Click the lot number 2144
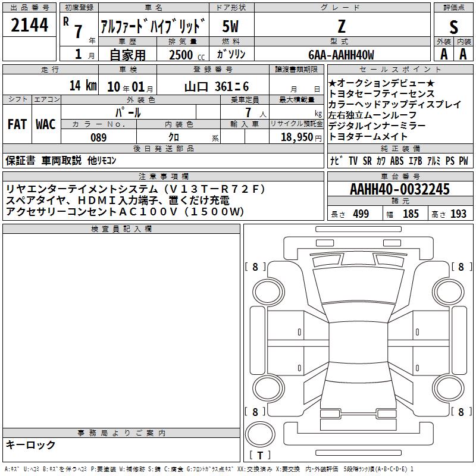 tap(29, 25)
